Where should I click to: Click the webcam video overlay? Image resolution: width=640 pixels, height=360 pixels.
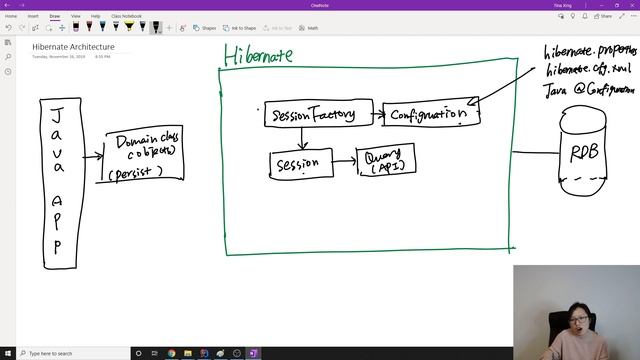click(576, 312)
